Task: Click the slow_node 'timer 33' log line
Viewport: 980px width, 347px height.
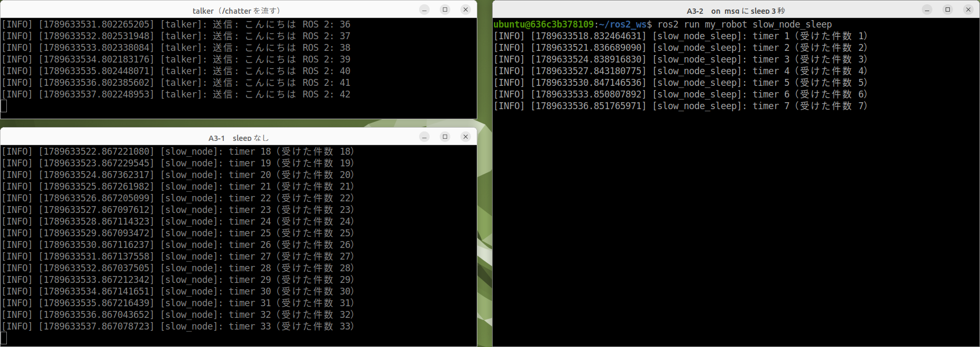Action: (178, 326)
